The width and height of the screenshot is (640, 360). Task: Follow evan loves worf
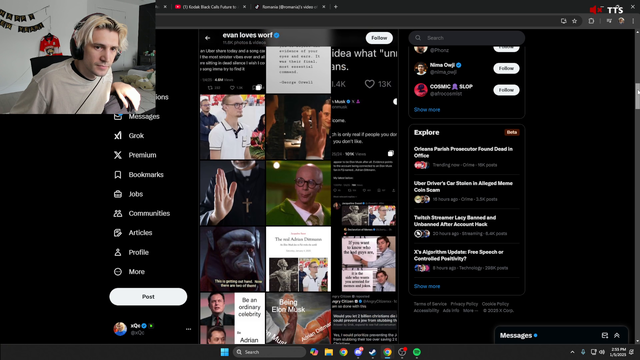tap(379, 38)
